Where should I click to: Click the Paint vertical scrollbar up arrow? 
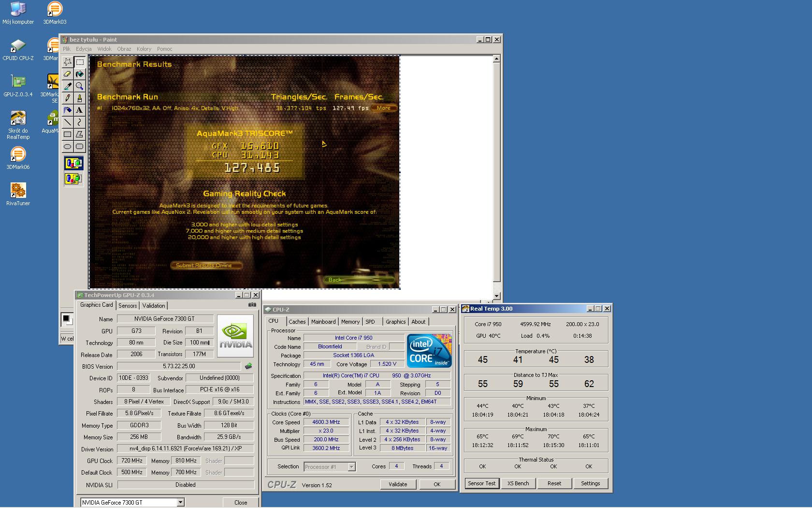[x=496, y=59]
